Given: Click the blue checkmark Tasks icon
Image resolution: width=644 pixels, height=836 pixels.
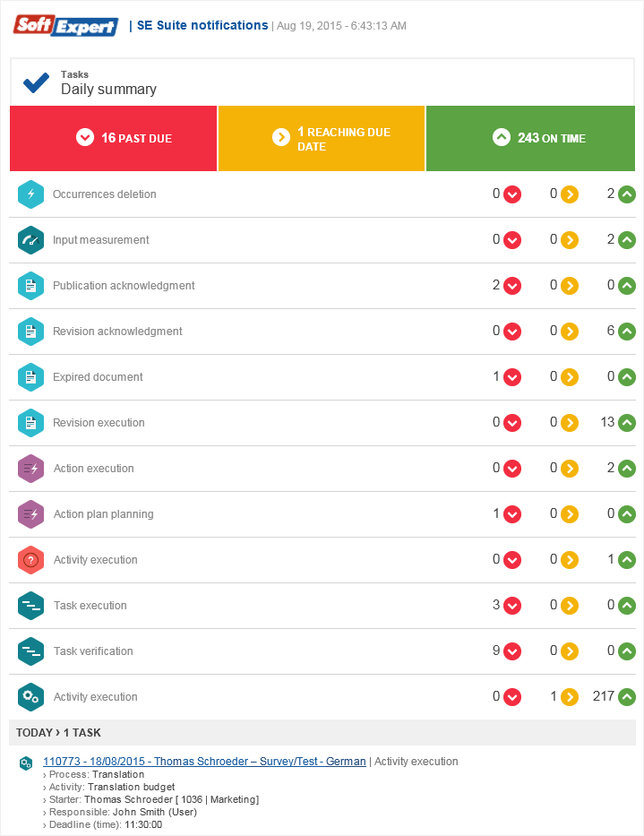Looking at the screenshot, I should (x=36, y=83).
